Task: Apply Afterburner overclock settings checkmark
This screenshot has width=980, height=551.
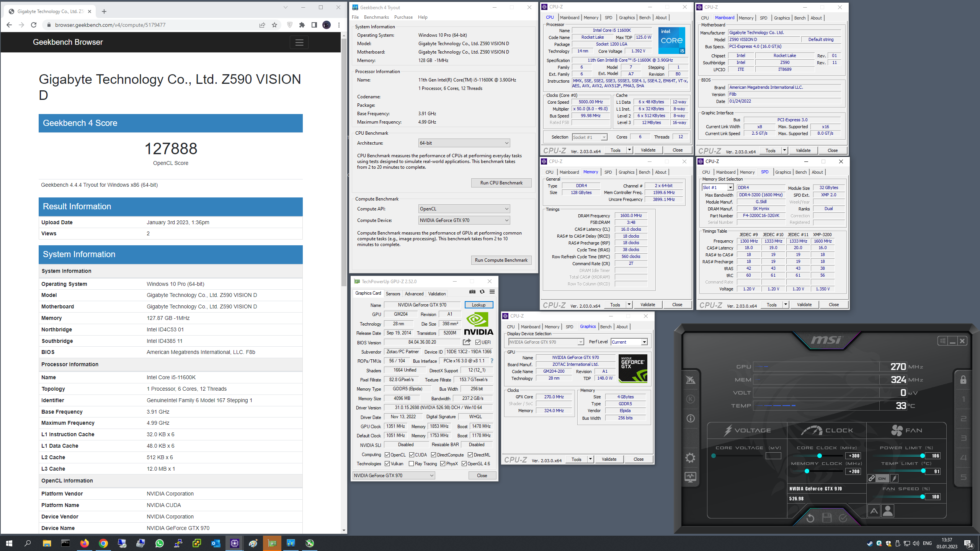Action: 843,518
